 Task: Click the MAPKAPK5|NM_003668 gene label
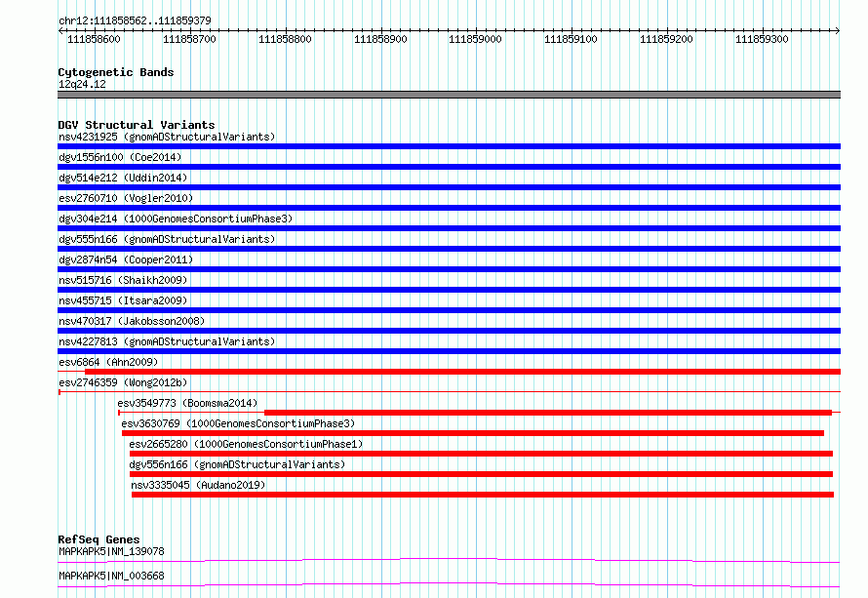[111, 576]
